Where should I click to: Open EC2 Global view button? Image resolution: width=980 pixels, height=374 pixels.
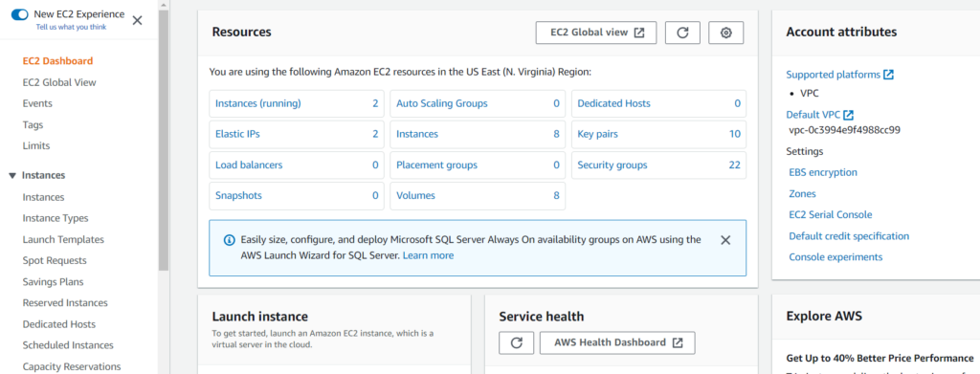[x=596, y=33]
